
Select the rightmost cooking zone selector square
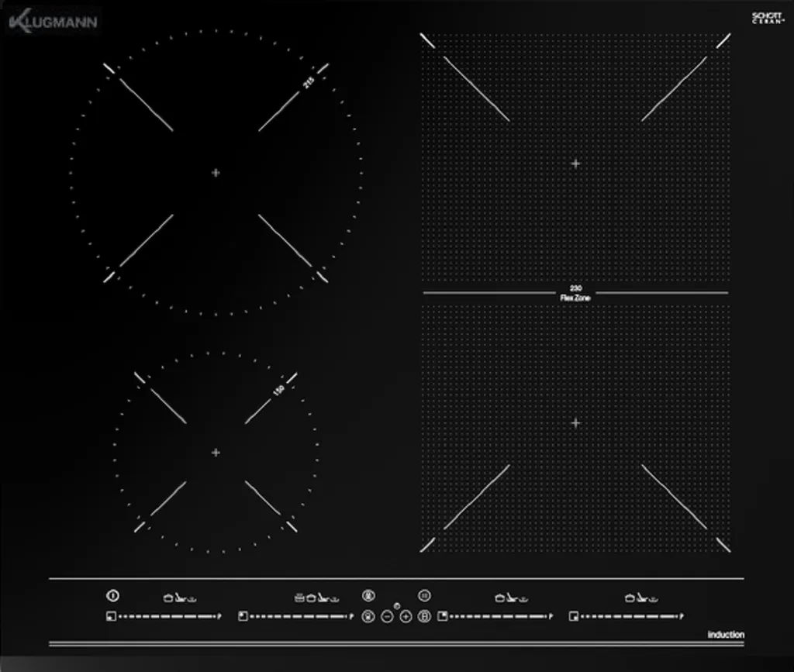point(573,617)
